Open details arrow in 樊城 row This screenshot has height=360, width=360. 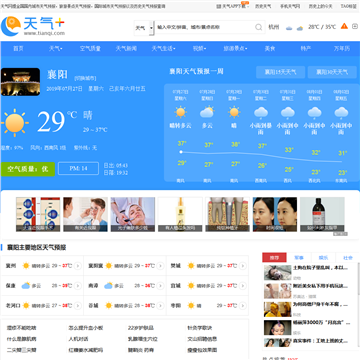point(243,266)
